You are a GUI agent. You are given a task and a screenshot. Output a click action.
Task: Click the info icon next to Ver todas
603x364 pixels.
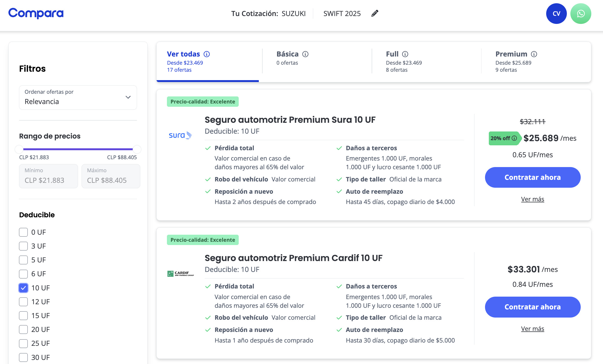tap(207, 54)
